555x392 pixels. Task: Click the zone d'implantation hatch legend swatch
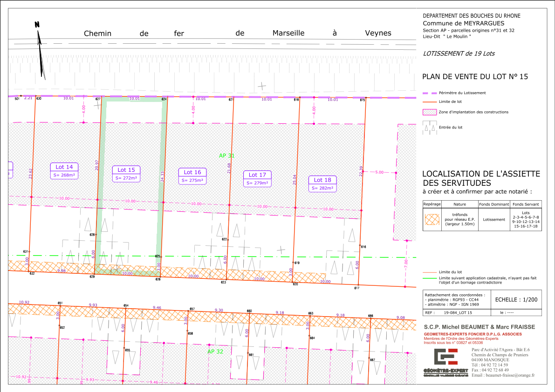(429, 112)
